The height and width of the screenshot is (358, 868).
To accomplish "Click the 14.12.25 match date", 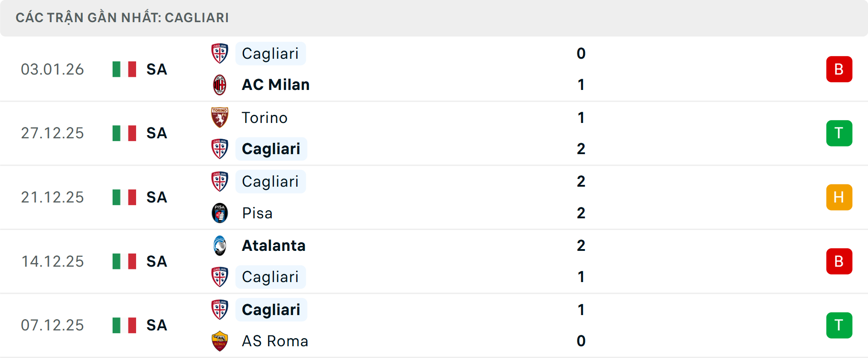I will [52, 261].
